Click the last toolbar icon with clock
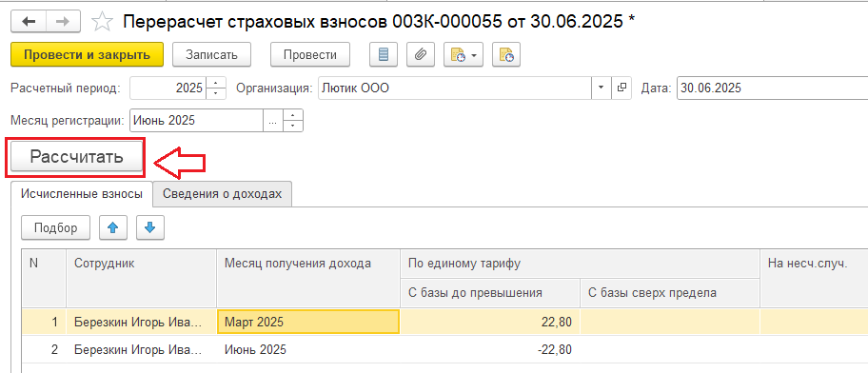This screenshot has width=868, height=373. (506, 55)
